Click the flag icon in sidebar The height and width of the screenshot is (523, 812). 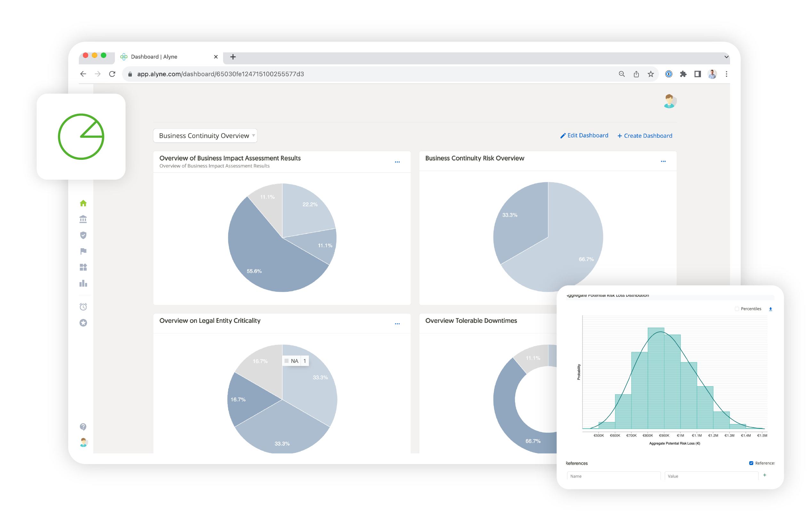[83, 251]
